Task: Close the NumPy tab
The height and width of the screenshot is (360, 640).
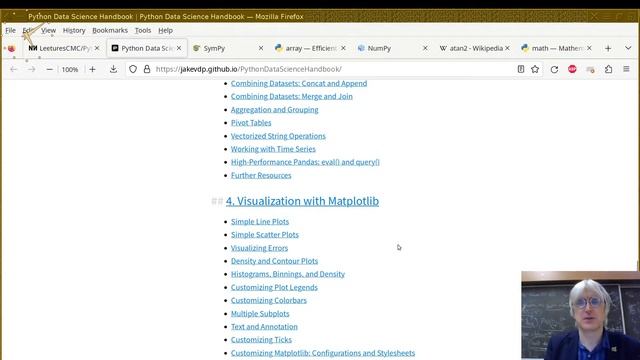Action: coord(425,48)
